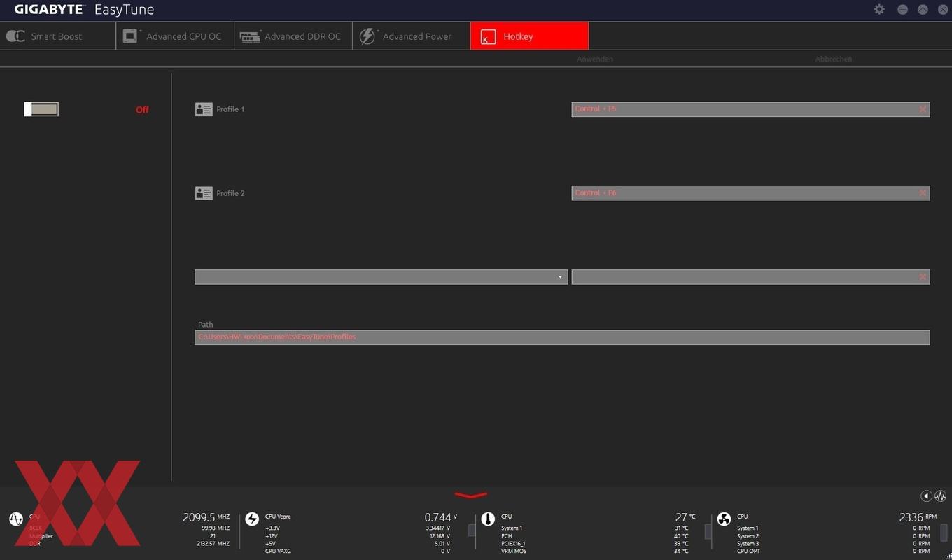Clear the third hotkey field

(923, 277)
